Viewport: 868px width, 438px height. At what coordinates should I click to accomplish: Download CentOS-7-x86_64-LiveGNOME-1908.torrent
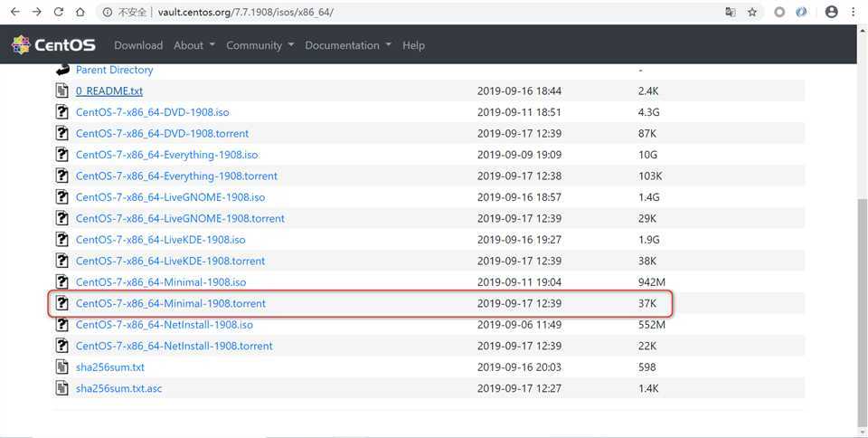[x=180, y=218]
